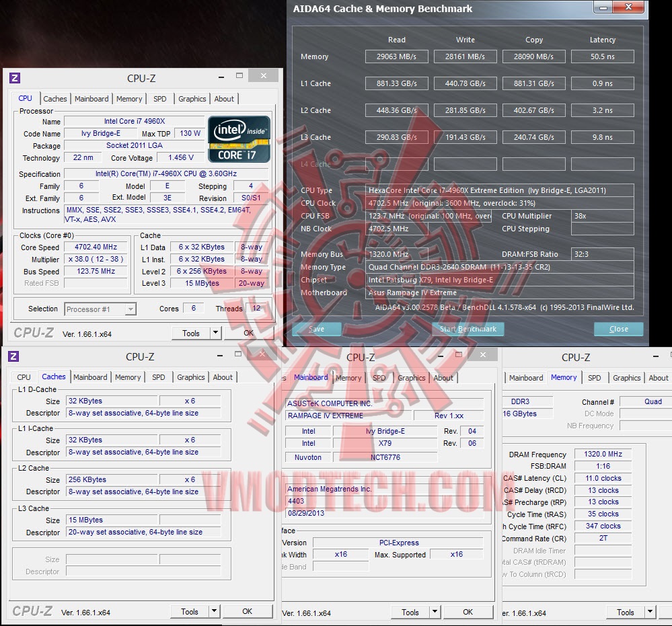Click Tools button in Caches CPU-Z window

coord(190,611)
